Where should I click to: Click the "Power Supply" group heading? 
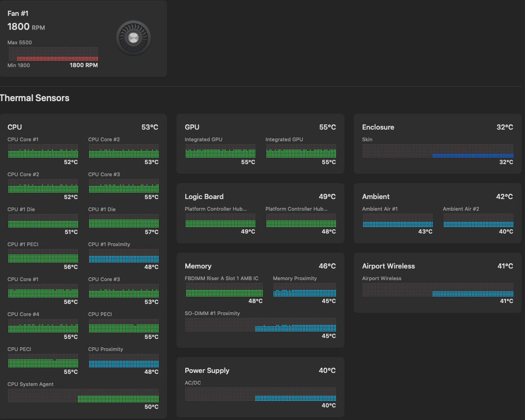tap(207, 371)
